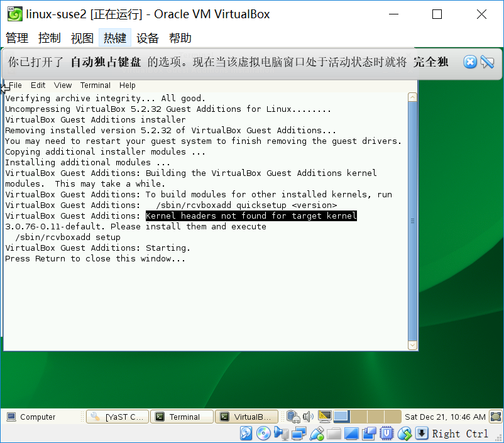The height and width of the screenshot is (443, 504).
Task: Click '/sbin/rcvboxadd quicksetup <version>' text
Action: click(246, 205)
